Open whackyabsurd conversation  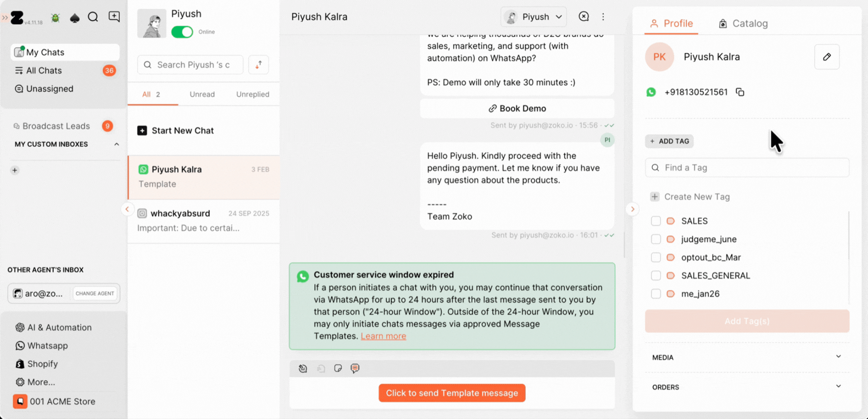pos(204,221)
